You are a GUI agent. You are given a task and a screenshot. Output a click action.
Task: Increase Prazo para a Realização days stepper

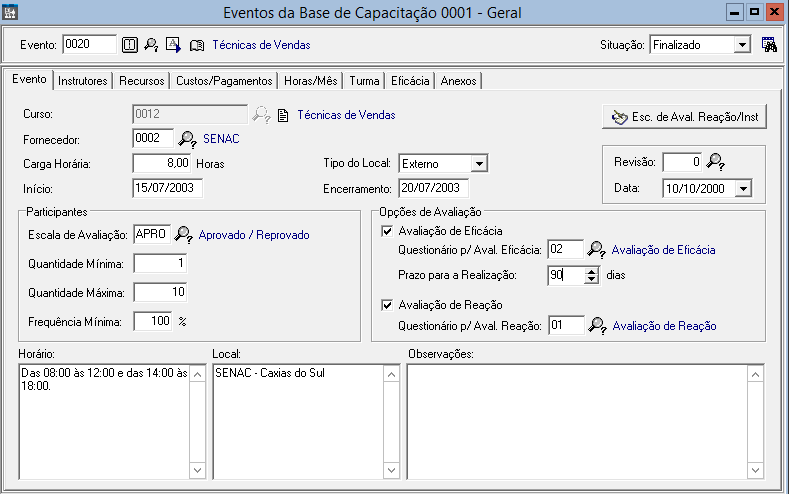tap(592, 271)
